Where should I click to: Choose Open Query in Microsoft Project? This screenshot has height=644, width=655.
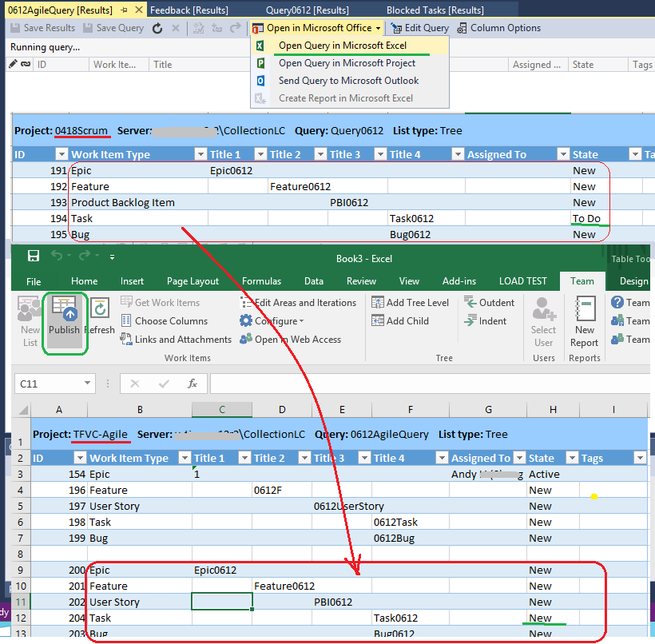click(347, 63)
